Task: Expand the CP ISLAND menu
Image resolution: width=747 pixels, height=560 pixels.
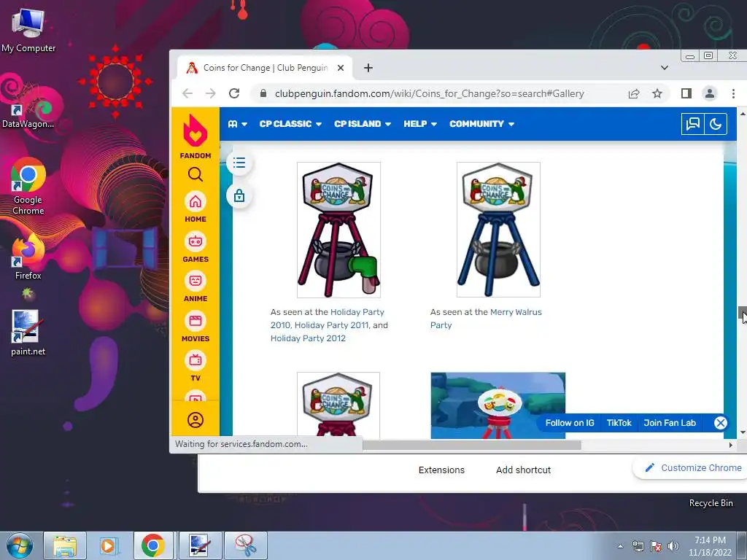Action: 363,124
